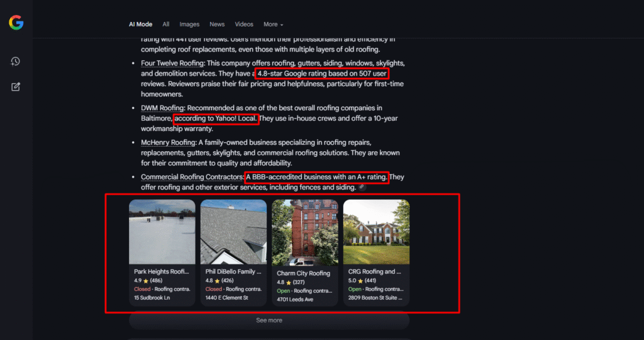Click the 1440 E Clement St address
Screen dimensions: 644x340
[226, 298]
